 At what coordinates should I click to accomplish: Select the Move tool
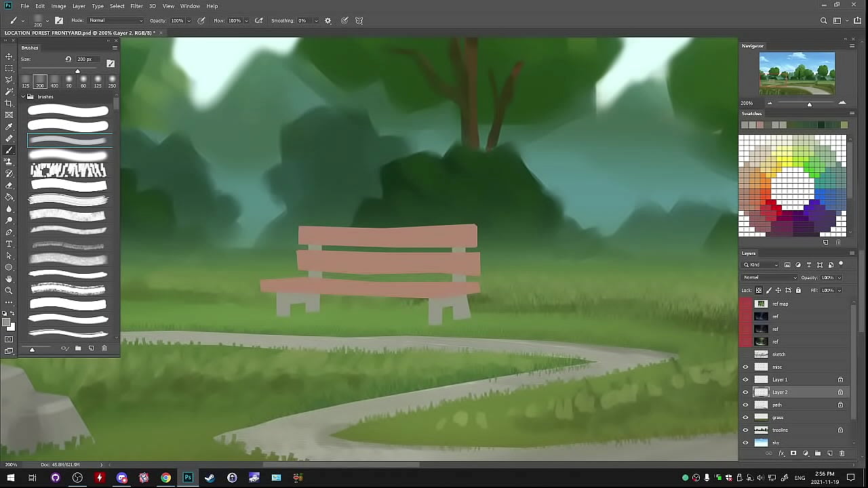(x=9, y=57)
